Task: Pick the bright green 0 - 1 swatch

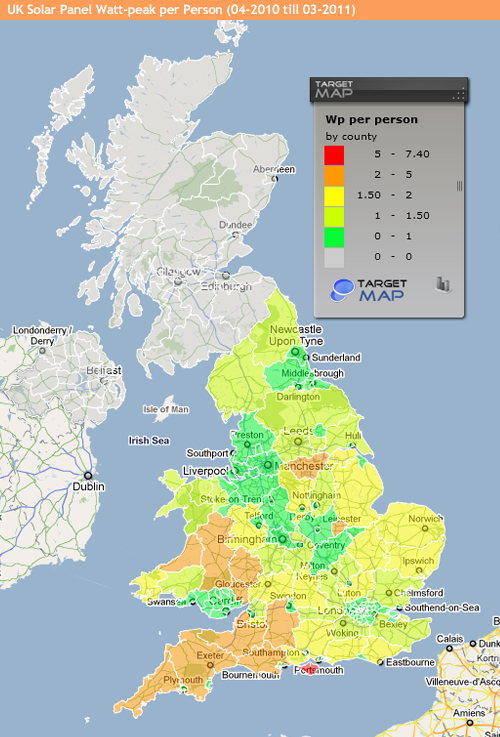Action: coord(334,237)
